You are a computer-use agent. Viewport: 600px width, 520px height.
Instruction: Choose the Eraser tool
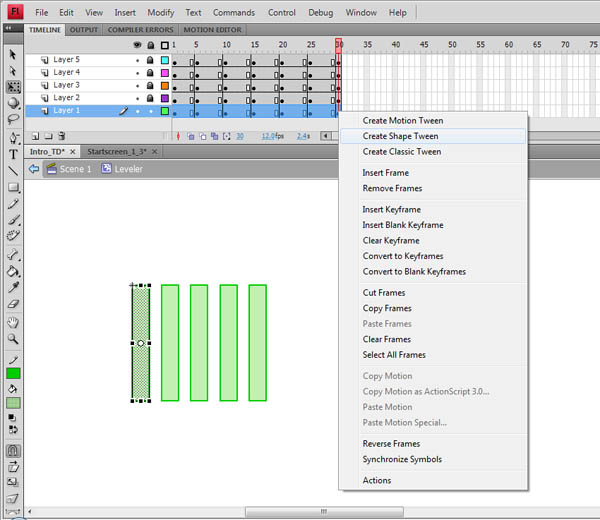13,304
